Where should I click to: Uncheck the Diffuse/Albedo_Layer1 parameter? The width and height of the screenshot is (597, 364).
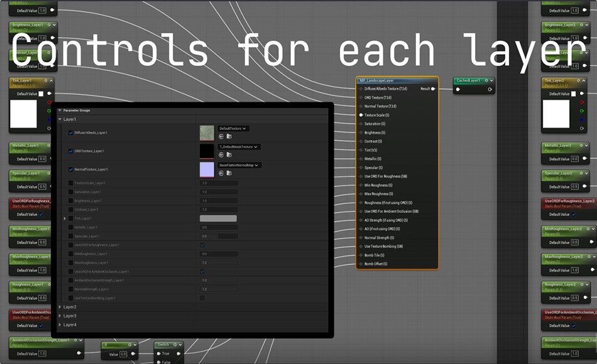[70, 131]
